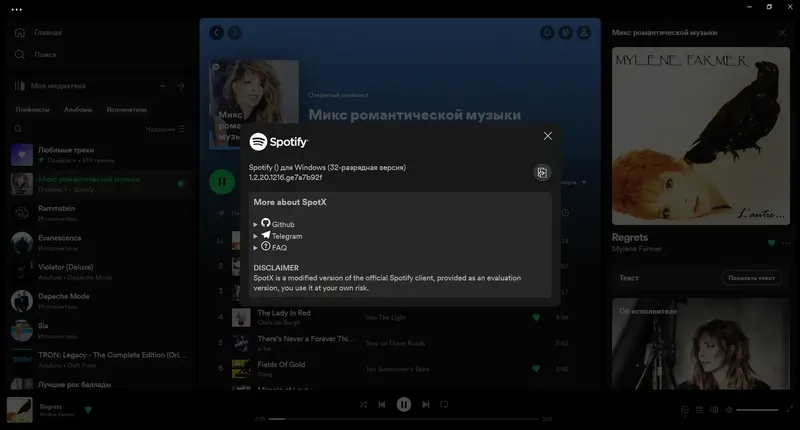Open notifications bell icon
Image resolution: width=800 pixels, height=430 pixels.
pos(547,33)
